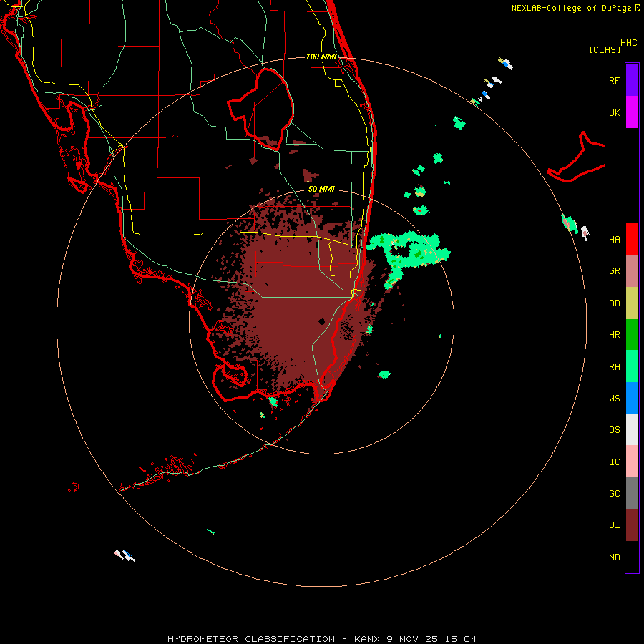Click the WS legend label
644x644 pixels.
[614, 398]
